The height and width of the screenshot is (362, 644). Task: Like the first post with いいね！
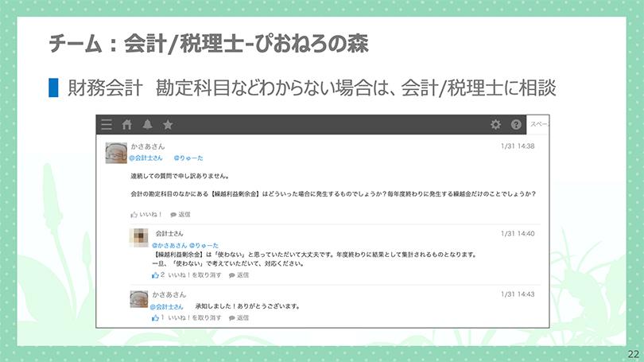point(147,214)
